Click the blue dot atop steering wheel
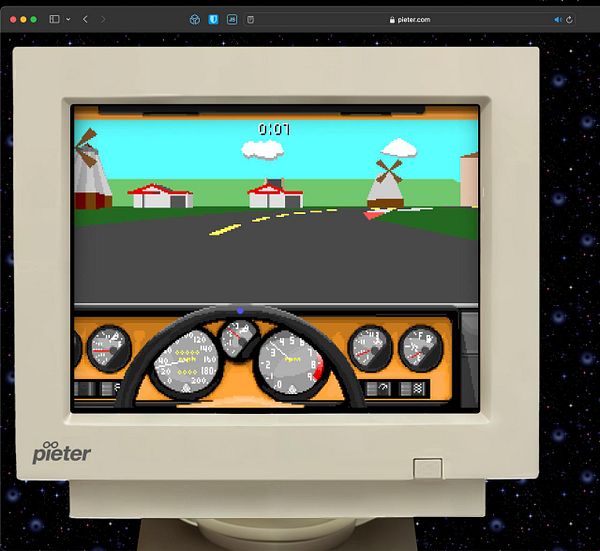 (x=240, y=311)
